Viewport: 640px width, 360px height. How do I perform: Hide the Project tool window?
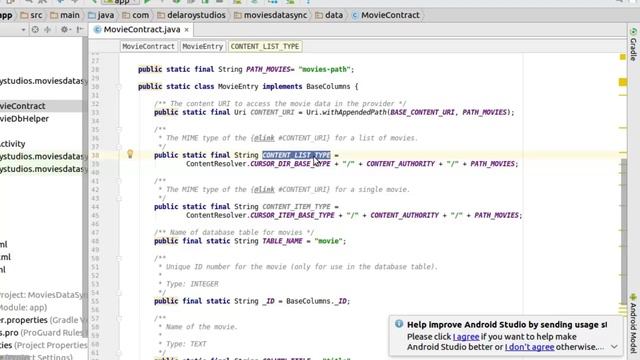point(80,29)
